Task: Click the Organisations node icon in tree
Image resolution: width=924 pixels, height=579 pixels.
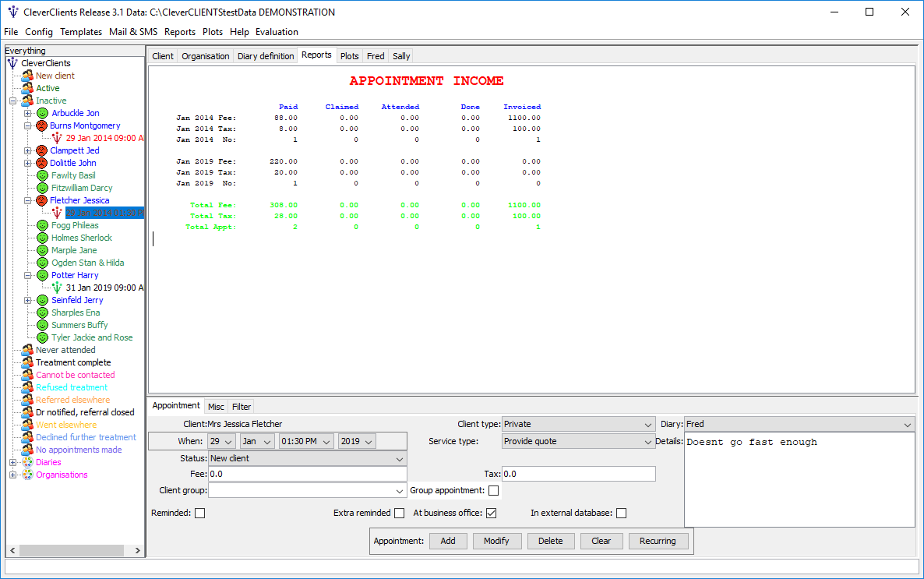Action: [x=27, y=475]
